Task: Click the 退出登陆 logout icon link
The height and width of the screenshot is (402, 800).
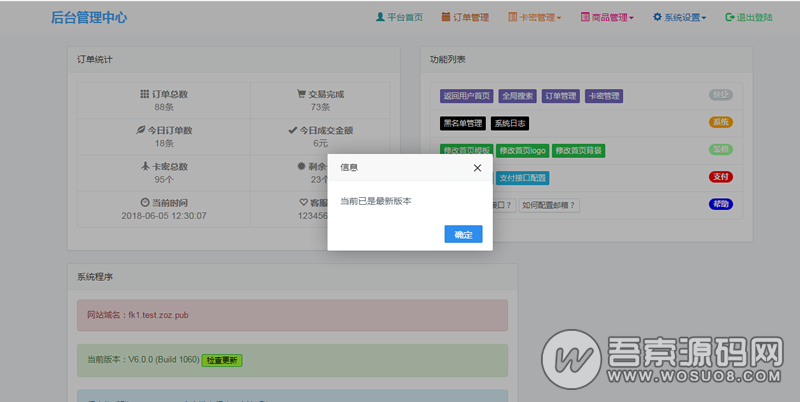Action: (x=749, y=17)
